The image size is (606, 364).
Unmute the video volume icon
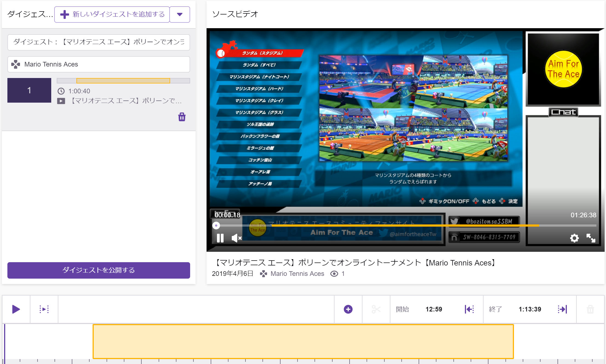[x=237, y=238]
